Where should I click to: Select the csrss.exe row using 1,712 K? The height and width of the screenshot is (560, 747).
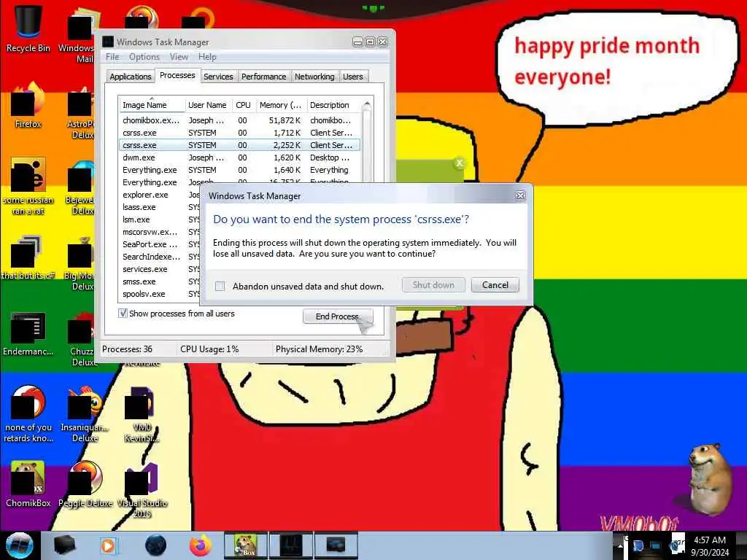[239, 133]
